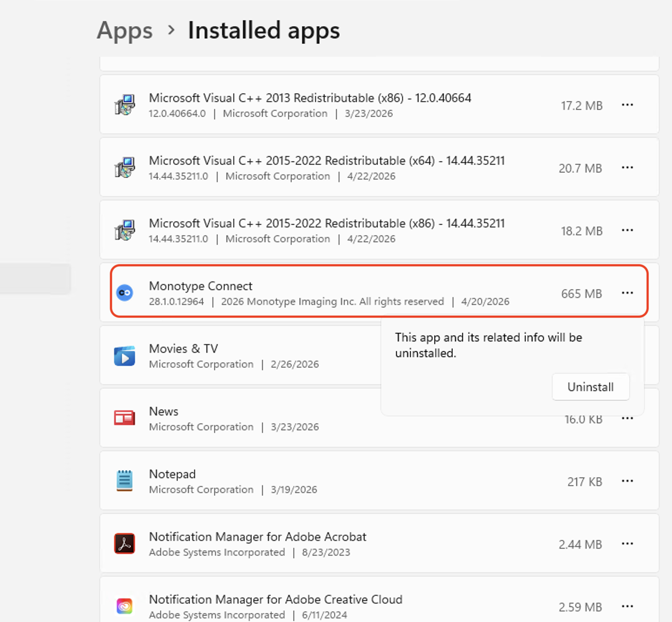Open more options for Visual C++ 2013 Redistributable

(627, 105)
